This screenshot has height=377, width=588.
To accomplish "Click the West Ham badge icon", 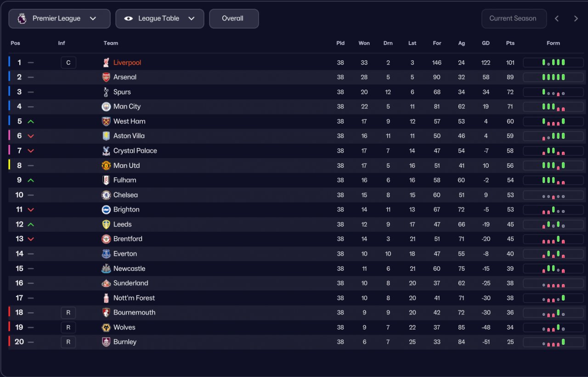I will (106, 121).
